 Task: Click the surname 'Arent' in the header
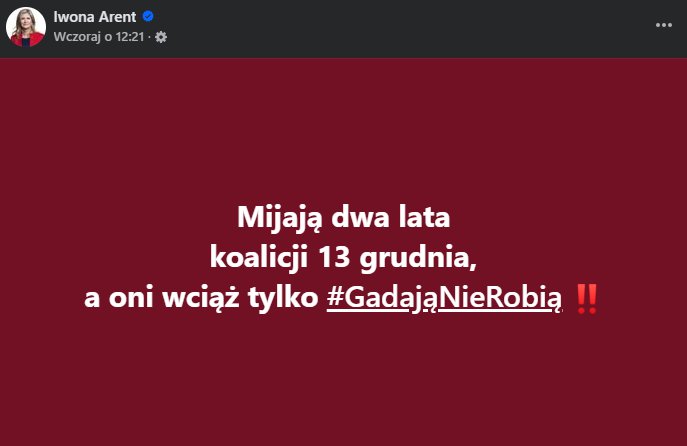click(x=117, y=17)
